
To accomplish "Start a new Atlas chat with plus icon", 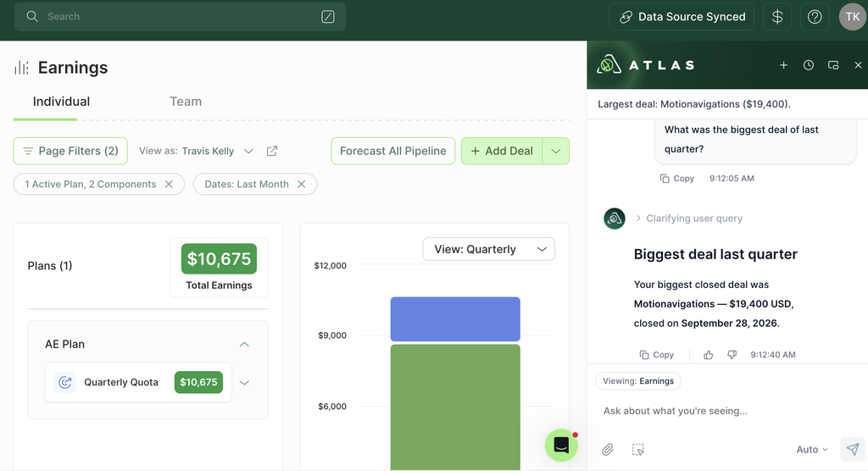I will pos(783,65).
